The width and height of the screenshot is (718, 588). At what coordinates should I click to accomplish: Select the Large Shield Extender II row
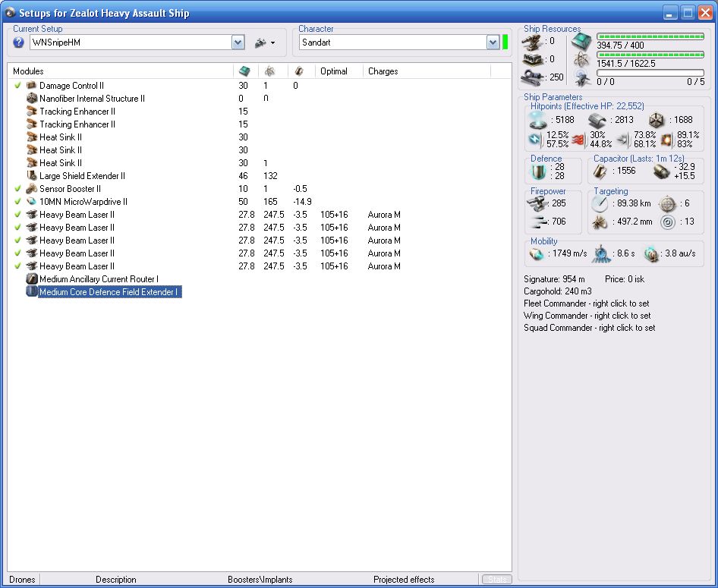tap(259, 176)
